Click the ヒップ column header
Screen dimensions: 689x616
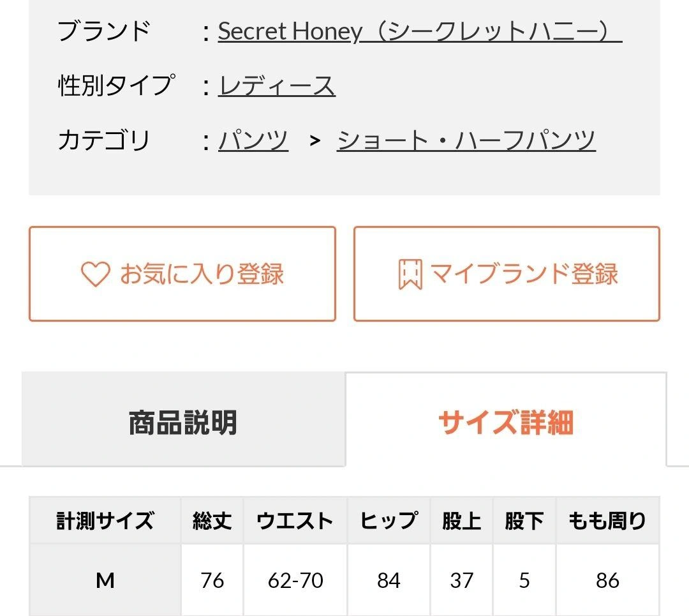coord(389,520)
